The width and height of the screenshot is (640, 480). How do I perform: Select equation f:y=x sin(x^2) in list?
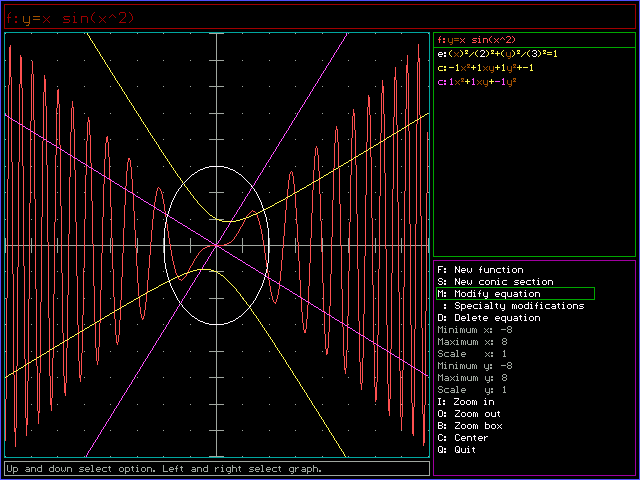tap(534, 40)
